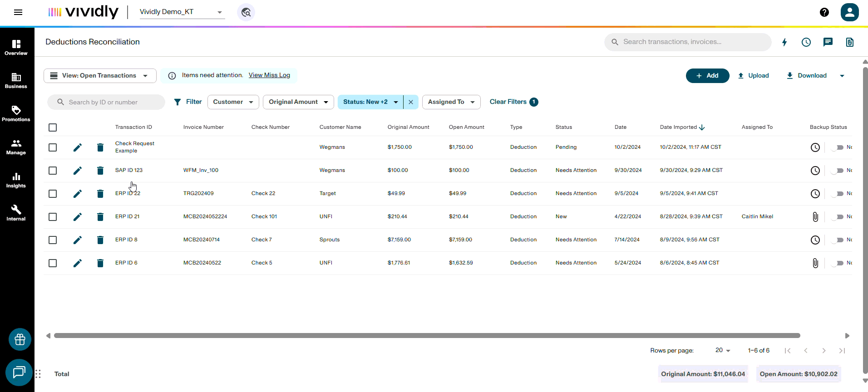This screenshot has width=868, height=392.
Task: Click the search globe icon beside Vividly Demo_KT
Action: [246, 12]
